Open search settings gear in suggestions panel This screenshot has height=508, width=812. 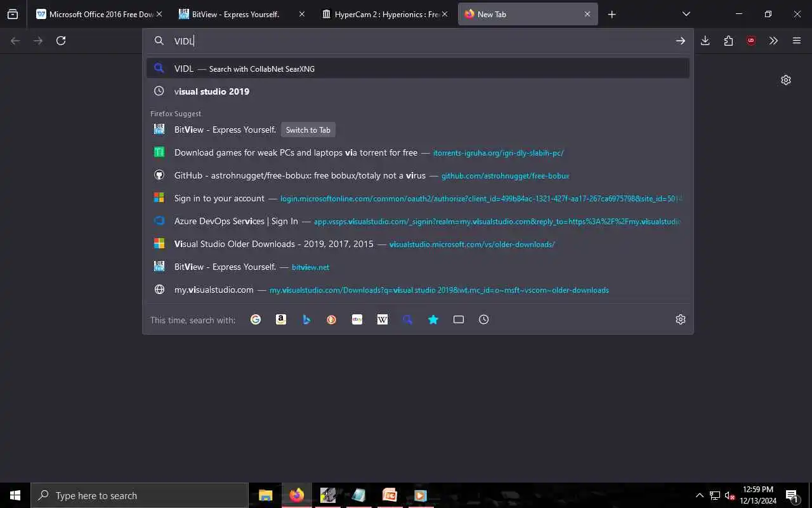tap(681, 319)
